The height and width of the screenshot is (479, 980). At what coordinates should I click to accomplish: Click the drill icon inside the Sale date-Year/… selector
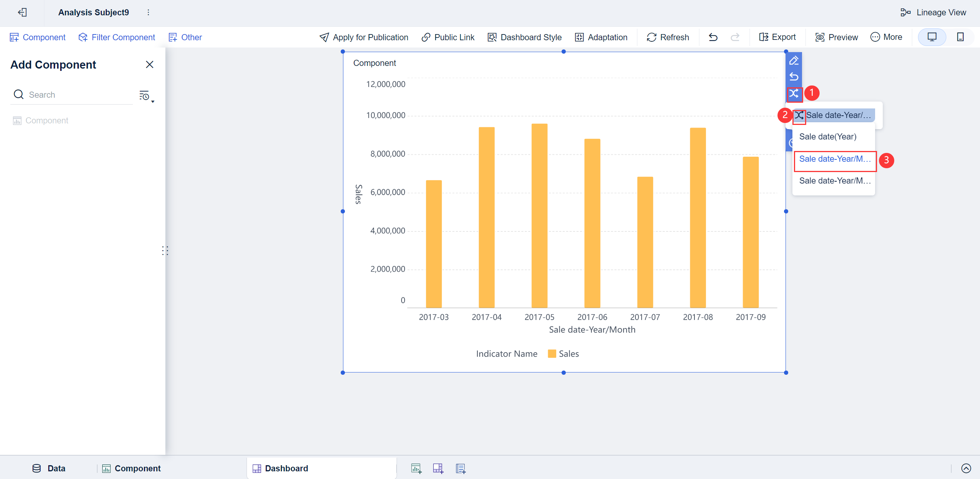pyautogui.click(x=799, y=115)
